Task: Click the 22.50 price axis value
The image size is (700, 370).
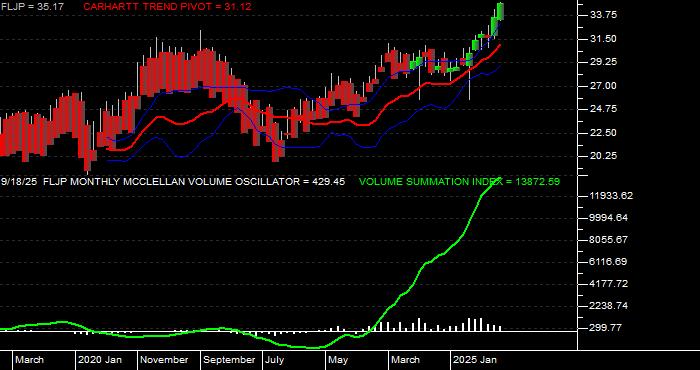Action: [604, 133]
